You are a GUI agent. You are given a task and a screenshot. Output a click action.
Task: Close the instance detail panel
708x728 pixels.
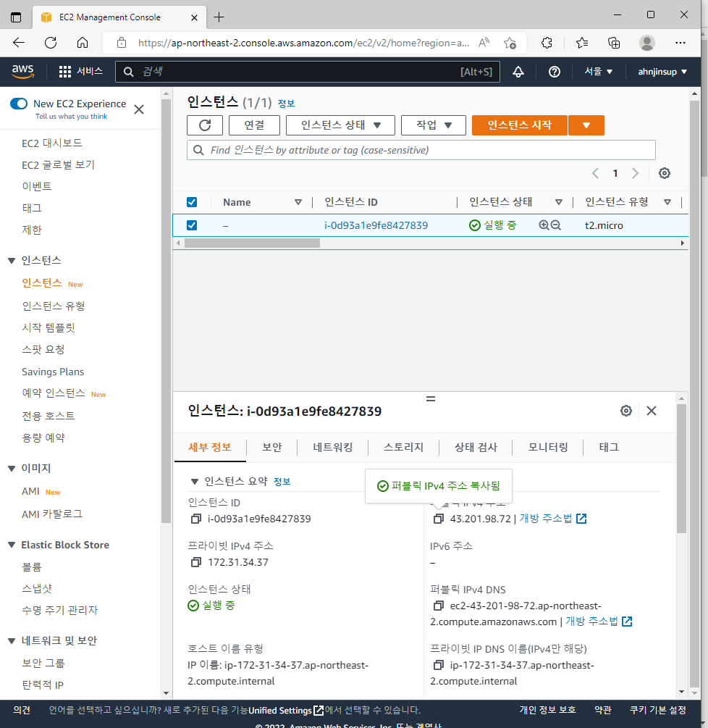pyautogui.click(x=652, y=411)
